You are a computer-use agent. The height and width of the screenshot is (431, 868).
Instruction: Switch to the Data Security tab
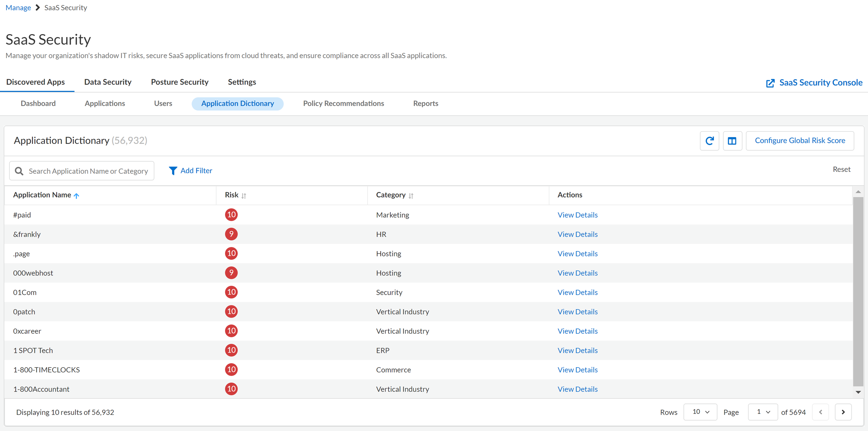[x=108, y=82]
